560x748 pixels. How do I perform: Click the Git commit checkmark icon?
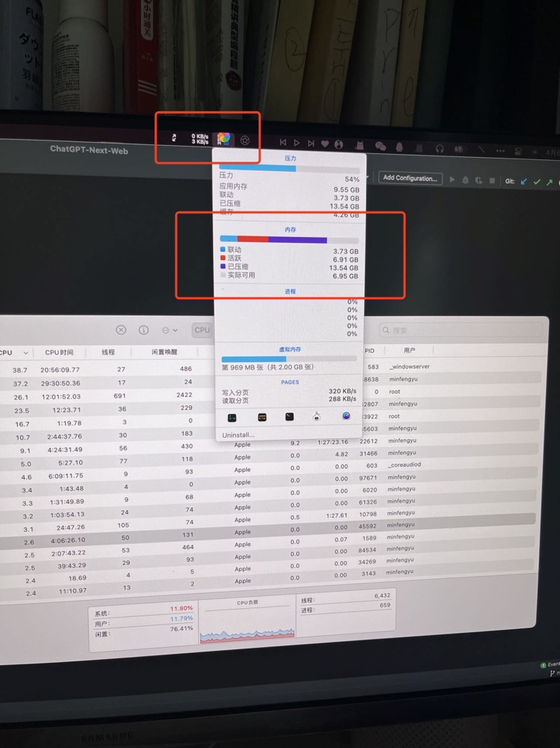536,182
